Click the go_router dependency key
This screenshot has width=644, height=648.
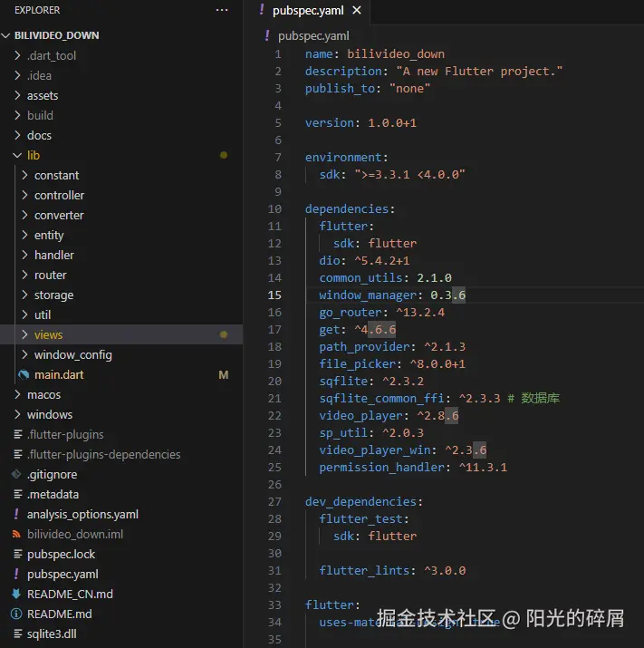click(x=351, y=313)
